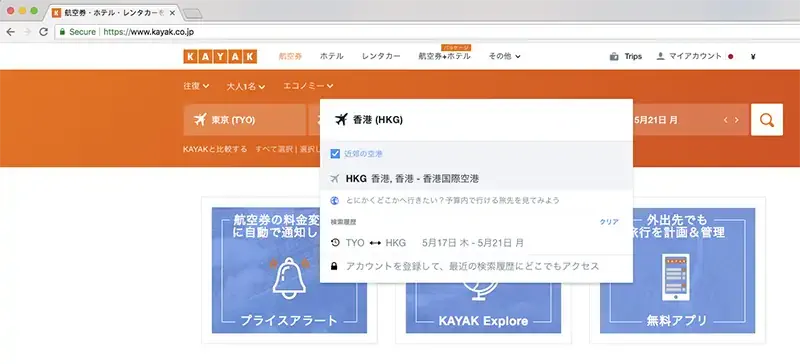Open the 往復 trip type dropdown
Screen dimensions: 800x364
coord(196,86)
